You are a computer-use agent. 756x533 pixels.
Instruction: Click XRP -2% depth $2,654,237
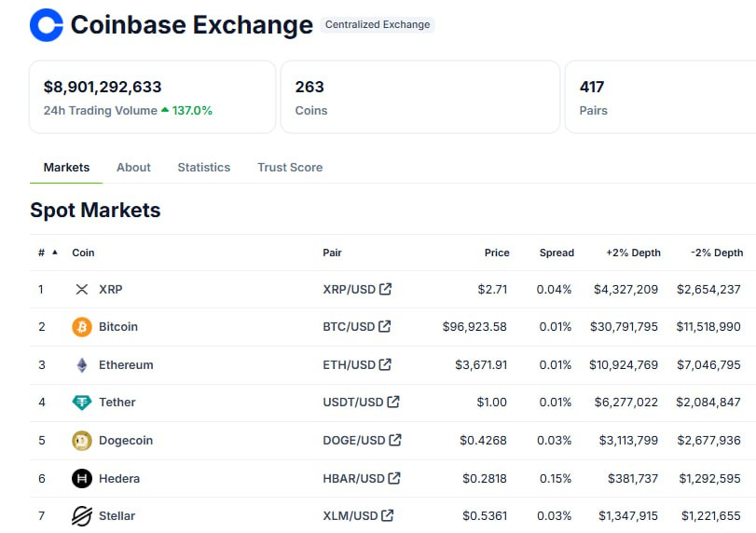pyautogui.click(x=708, y=289)
